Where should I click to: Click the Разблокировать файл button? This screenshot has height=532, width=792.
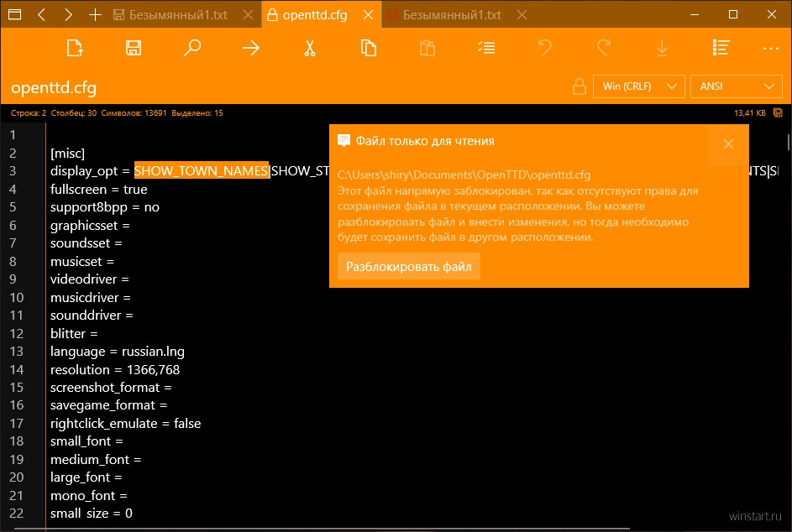coord(409,267)
